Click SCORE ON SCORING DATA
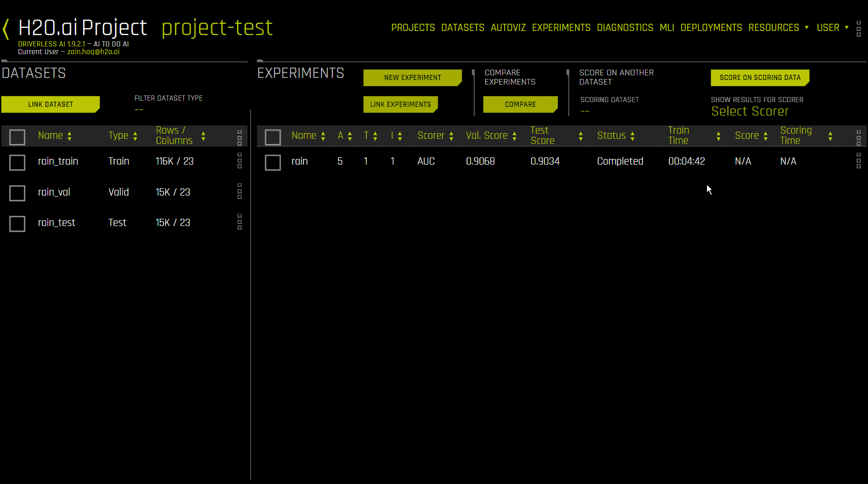868x484 pixels. pos(760,77)
